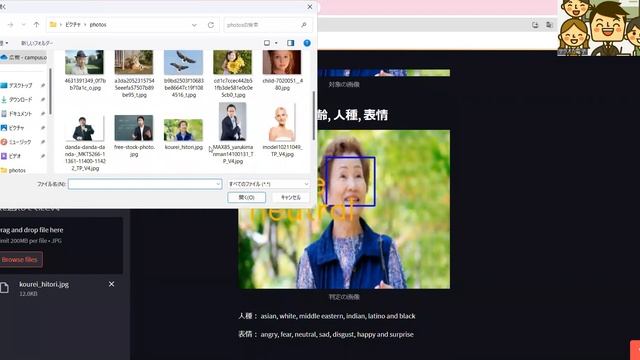Click the Cancel (キャンセル) button
The width and height of the screenshot is (640, 360).
(291, 198)
